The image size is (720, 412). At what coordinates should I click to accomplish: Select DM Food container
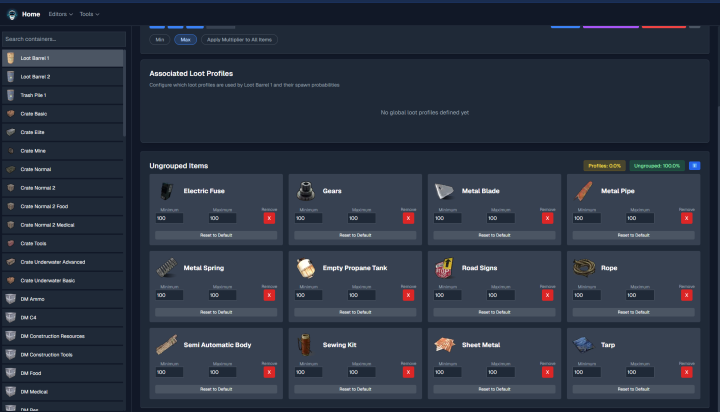(62, 373)
